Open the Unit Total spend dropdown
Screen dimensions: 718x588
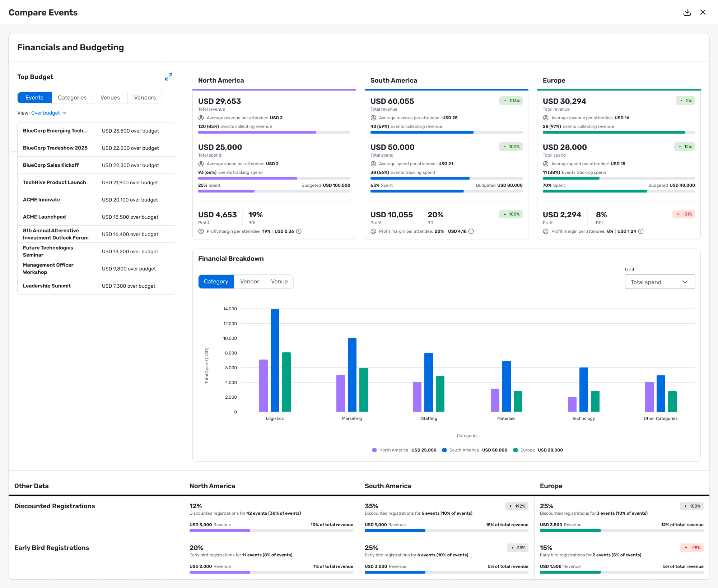click(x=659, y=282)
